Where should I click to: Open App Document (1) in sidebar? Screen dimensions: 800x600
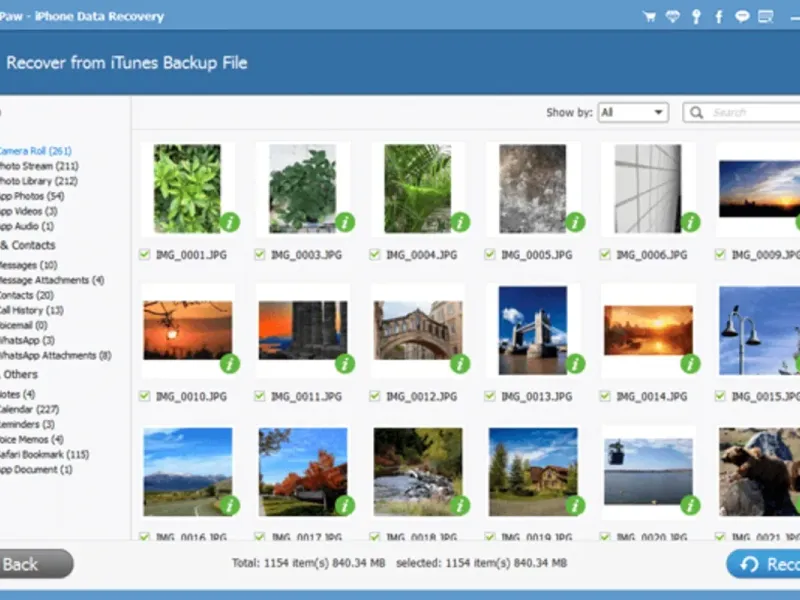pos(36,469)
